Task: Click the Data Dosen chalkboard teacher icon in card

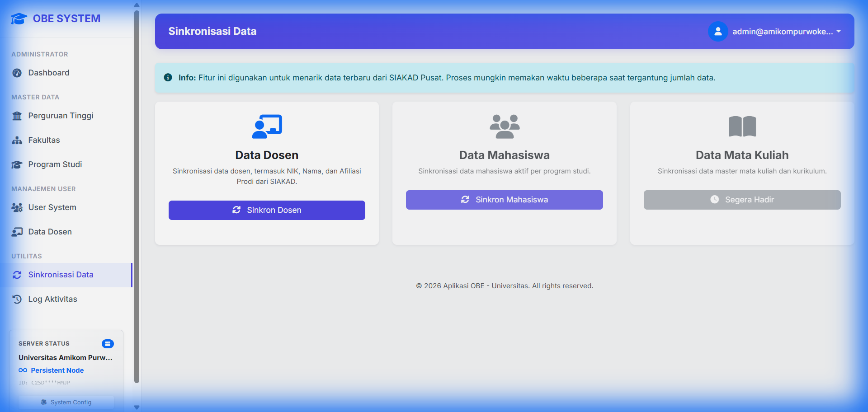Action: pos(267,126)
